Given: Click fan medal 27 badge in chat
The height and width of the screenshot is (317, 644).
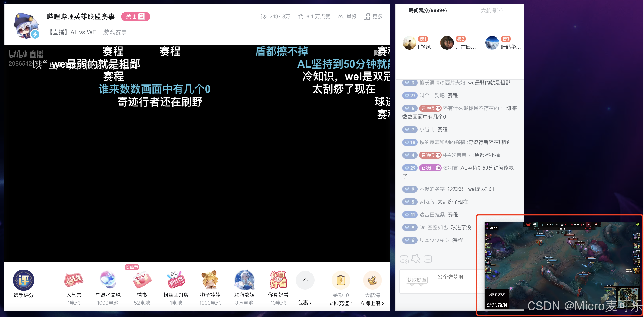Looking at the screenshot, I should [x=410, y=96].
